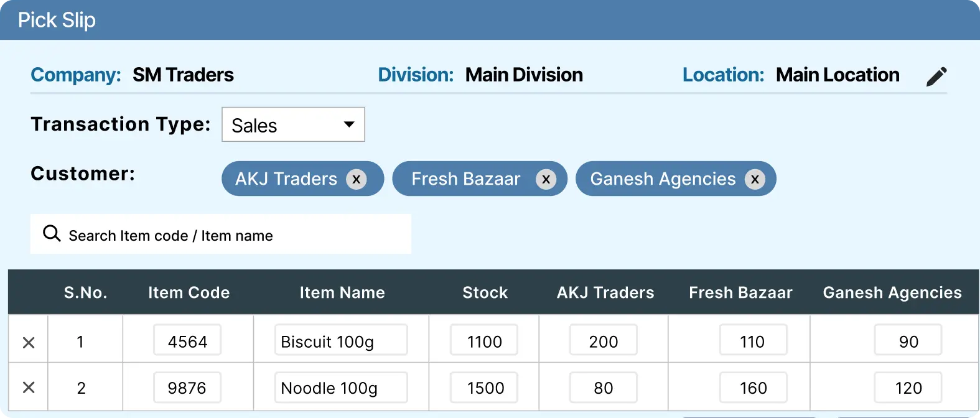Click the stock field showing 1500
Screen dimensions: 980x418
(x=484, y=388)
